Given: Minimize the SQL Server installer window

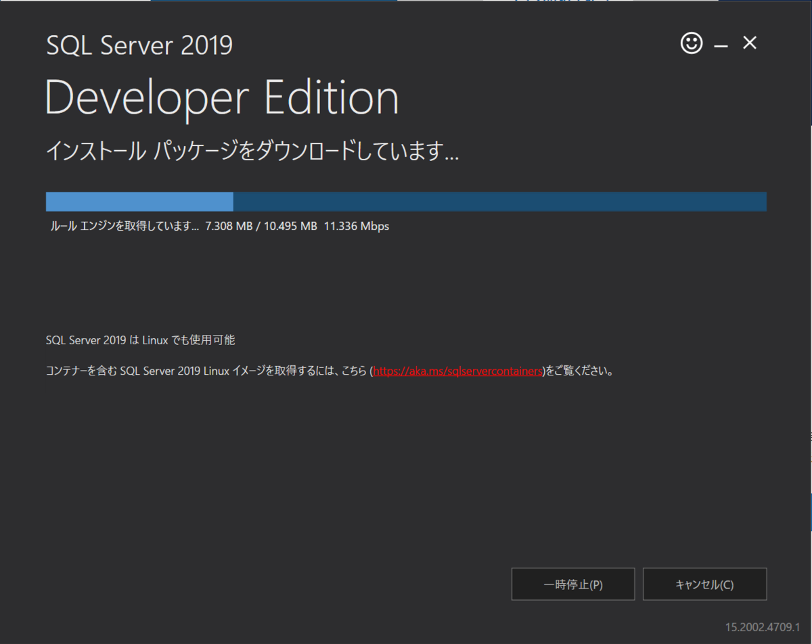Looking at the screenshot, I should [x=721, y=45].
